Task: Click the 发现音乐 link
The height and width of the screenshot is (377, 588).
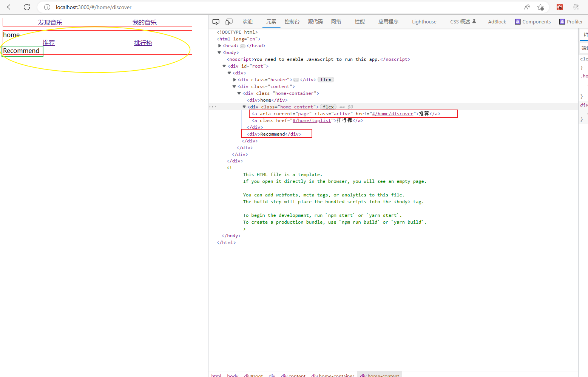Action: point(50,23)
